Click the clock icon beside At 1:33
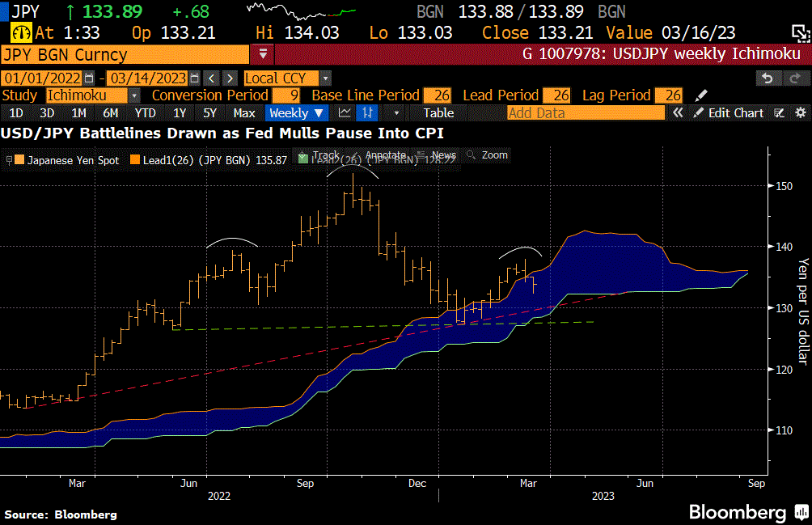812x525 pixels. [21, 33]
